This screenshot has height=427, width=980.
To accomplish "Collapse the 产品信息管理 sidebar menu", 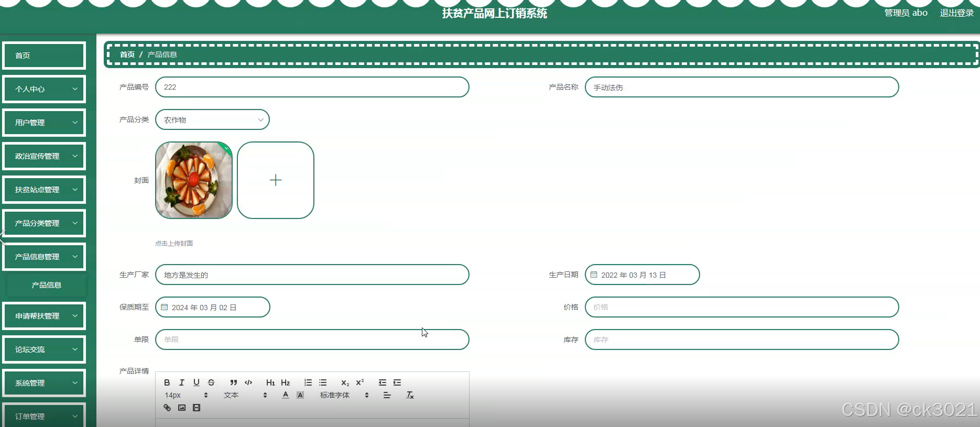I will point(44,257).
